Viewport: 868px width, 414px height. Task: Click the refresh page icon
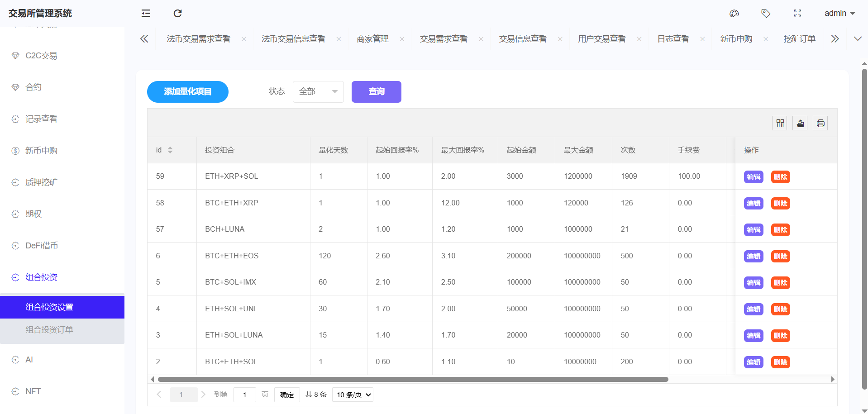177,14
